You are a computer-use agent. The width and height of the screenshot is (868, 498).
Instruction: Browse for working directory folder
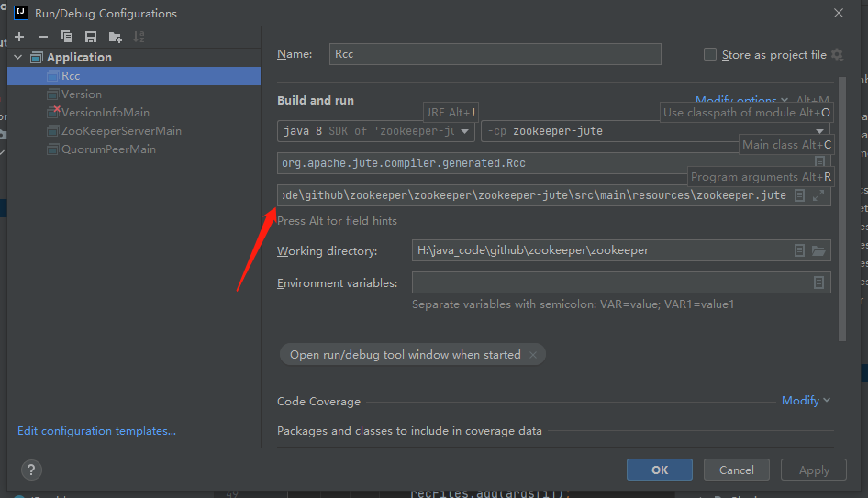pos(818,250)
